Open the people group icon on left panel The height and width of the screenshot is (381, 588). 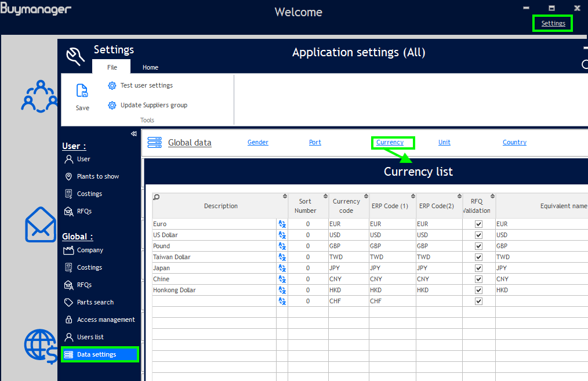41,96
